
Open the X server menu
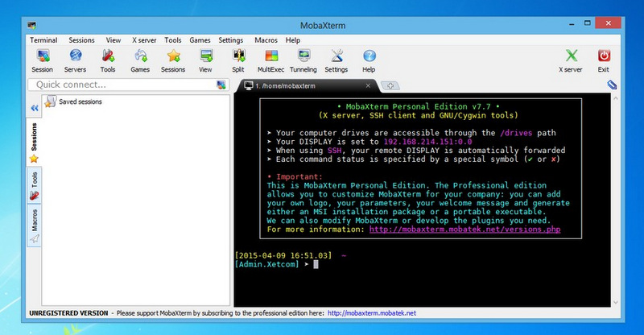click(x=144, y=40)
